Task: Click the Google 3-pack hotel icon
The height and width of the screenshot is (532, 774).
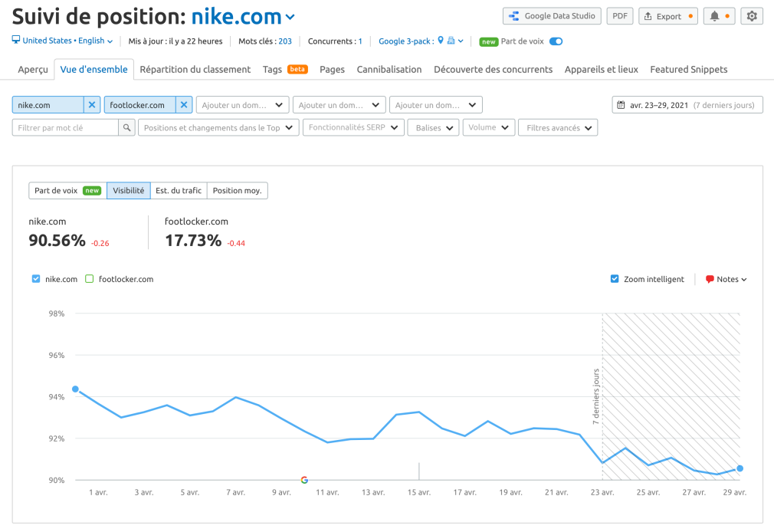Action: coord(451,41)
